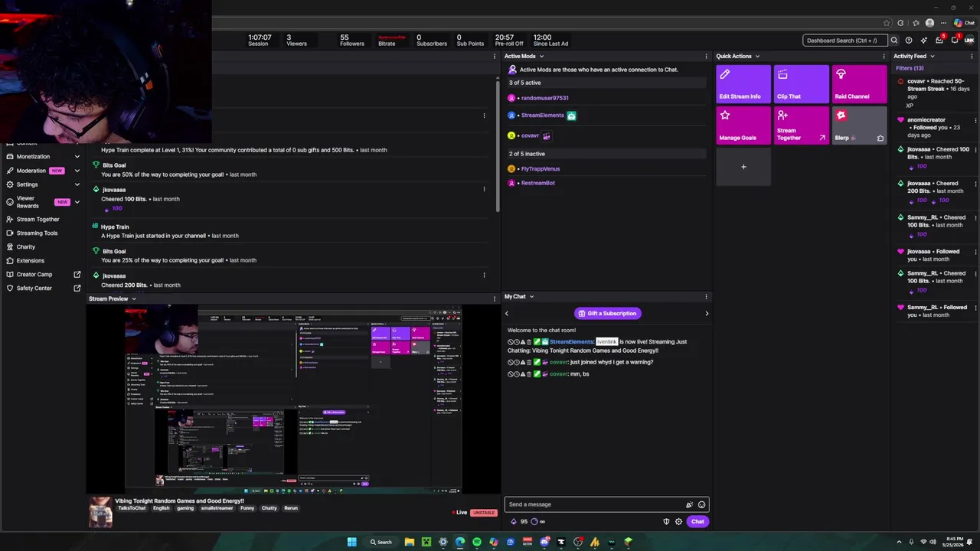Screen dimensions: 980x551
Task: Expand the Active Mods panel dropdown
Action: pos(541,56)
